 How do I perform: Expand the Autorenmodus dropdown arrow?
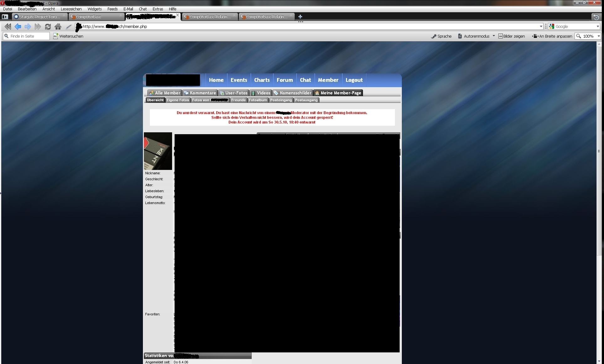pos(494,36)
